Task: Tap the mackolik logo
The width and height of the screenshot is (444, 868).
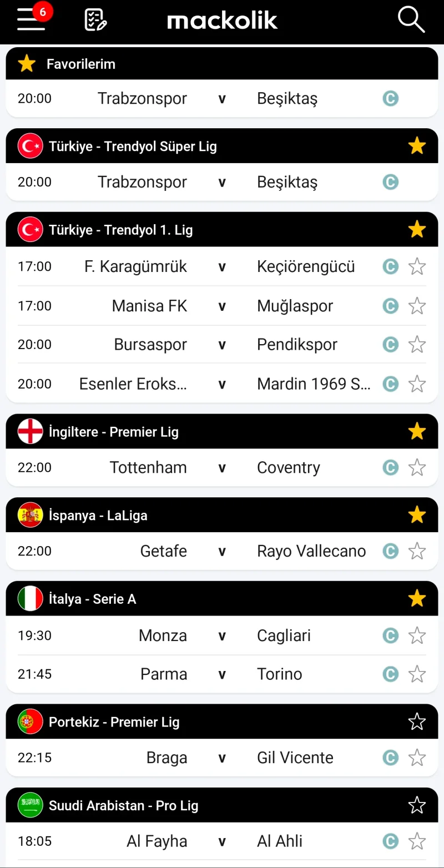Action: 222,21
